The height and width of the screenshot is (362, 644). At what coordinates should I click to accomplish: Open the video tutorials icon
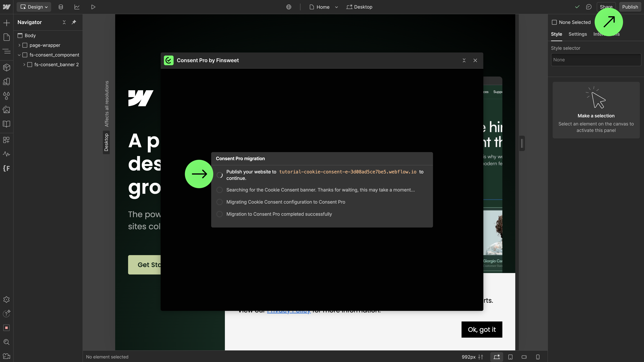pos(7,356)
